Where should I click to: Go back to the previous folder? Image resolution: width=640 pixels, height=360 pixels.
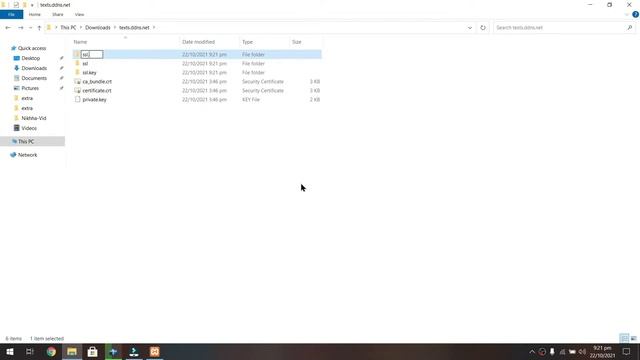(x=8, y=28)
